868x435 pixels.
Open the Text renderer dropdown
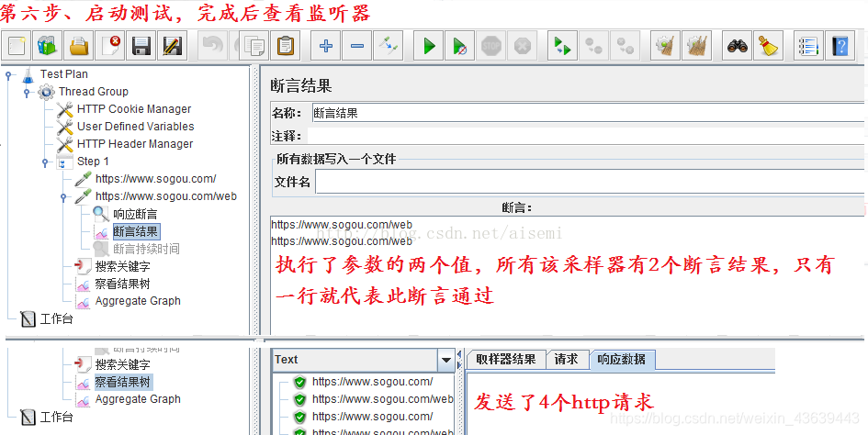446,361
